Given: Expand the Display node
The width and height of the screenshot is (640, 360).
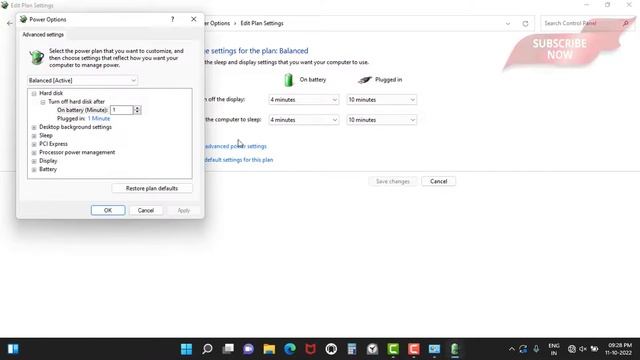Looking at the screenshot, I should pyautogui.click(x=34, y=161).
